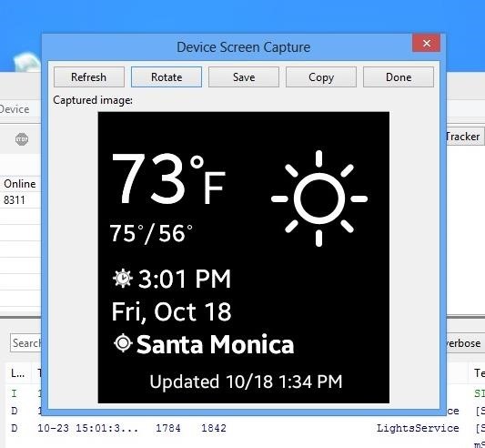
Task: Click the Device label in background window
Action: pos(15,109)
